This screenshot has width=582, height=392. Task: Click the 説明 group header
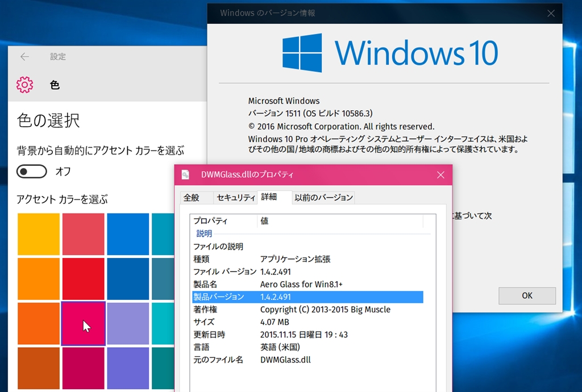(204, 233)
